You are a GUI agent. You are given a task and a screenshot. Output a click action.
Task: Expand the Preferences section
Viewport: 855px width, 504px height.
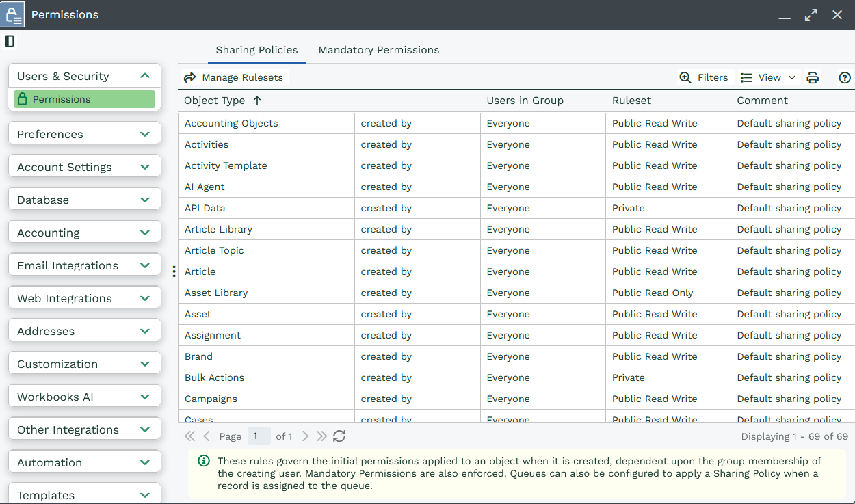(x=85, y=134)
